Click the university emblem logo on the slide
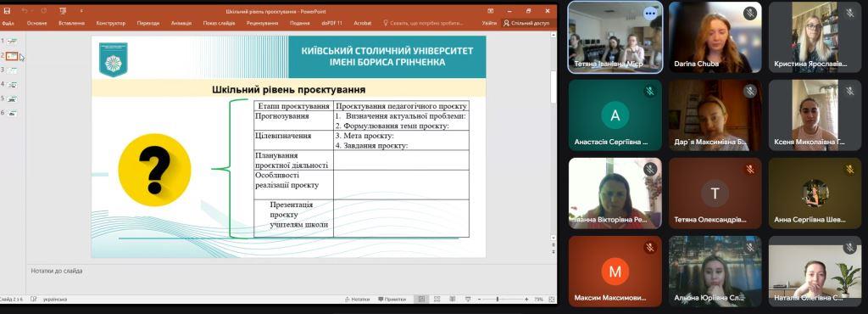 click(x=113, y=59)
